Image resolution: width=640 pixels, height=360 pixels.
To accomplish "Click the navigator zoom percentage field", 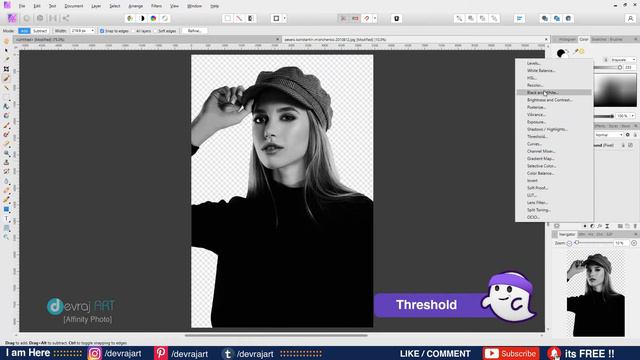I will 621,243.
